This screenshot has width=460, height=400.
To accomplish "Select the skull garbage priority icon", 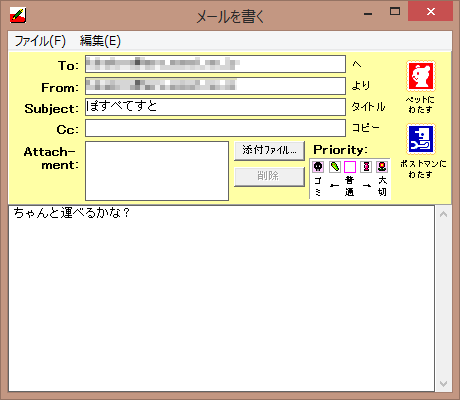I will tap(318, 166).
